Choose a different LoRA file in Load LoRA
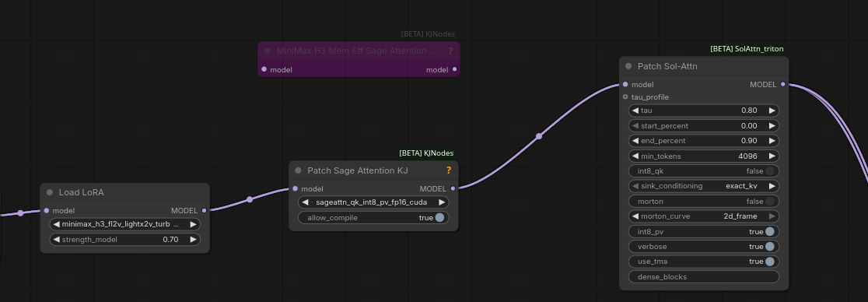Screen dimensions: 868x302 coord(125,224)
